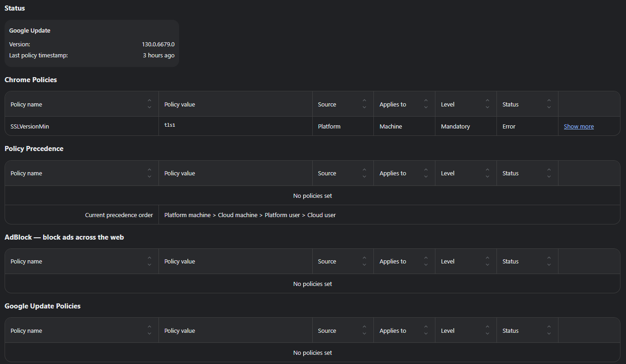Sort Chrome Policies by Policy name arrows

(149, 104)
